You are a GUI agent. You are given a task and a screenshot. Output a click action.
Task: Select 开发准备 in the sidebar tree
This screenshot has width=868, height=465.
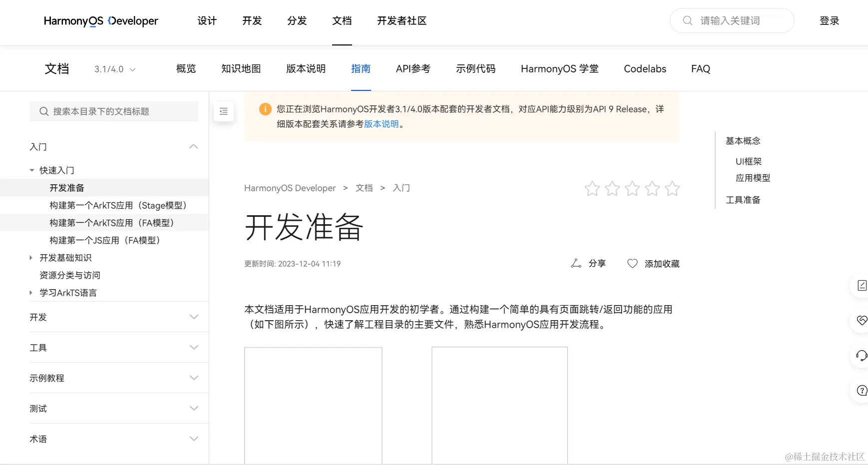tap(67, 188)
